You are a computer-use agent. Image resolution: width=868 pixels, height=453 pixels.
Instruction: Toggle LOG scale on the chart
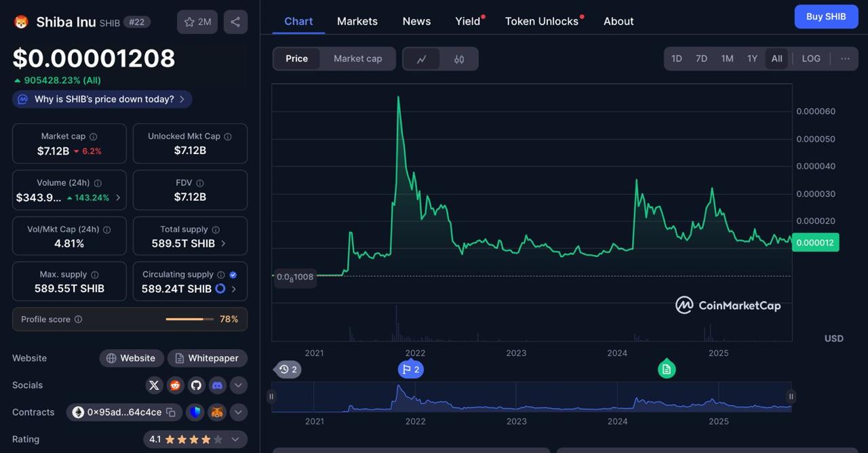(x=811, y=59)
